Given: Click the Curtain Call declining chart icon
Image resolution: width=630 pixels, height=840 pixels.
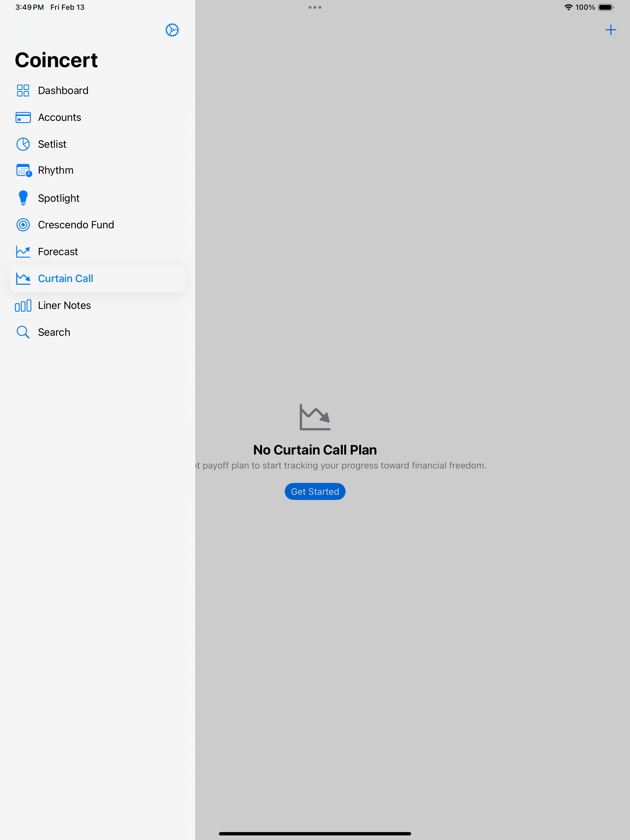Looking at the screenshot, I should pyautogui.click(x=23, y=278).
